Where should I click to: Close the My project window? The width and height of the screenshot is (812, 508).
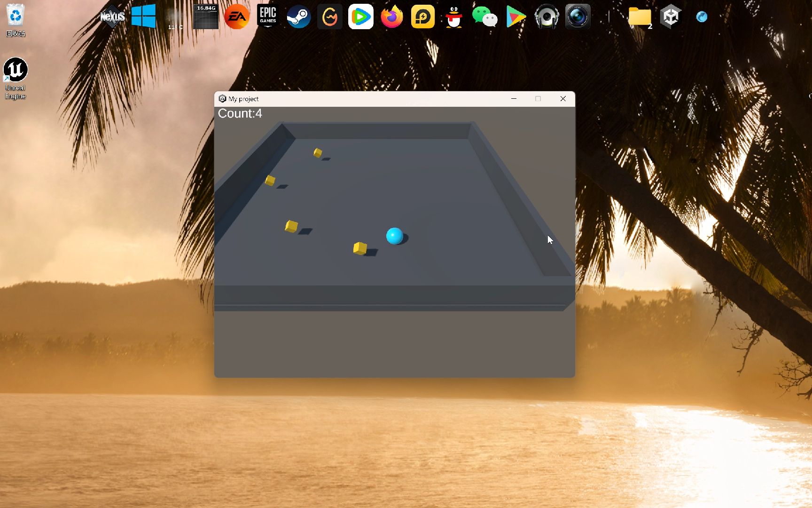[x=563, y=99]
